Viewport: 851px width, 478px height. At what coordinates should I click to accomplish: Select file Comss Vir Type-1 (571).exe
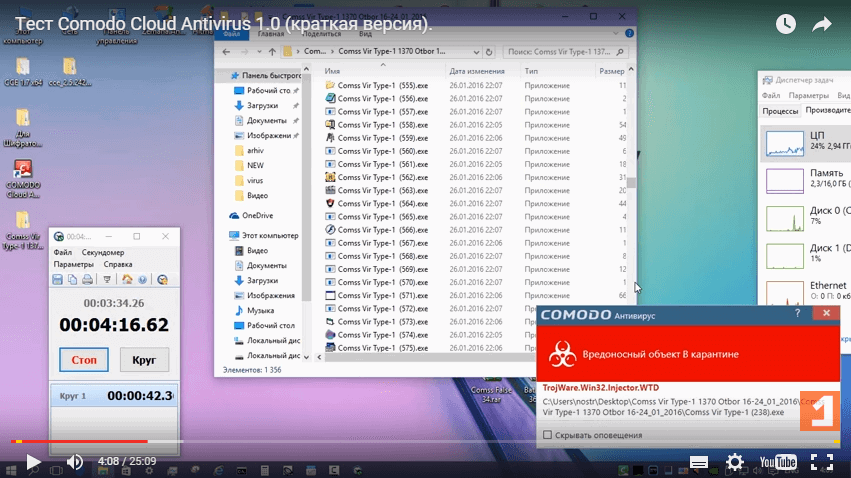pyautogui.click(x=383, y=295)
